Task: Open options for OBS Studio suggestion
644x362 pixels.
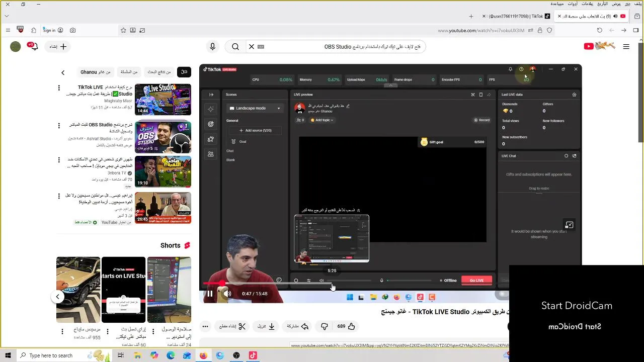Action: coord(59,125)
